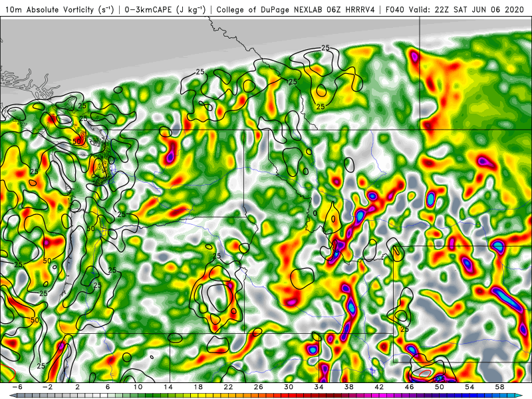Click the '50' color bar label

tap(440, 387)
